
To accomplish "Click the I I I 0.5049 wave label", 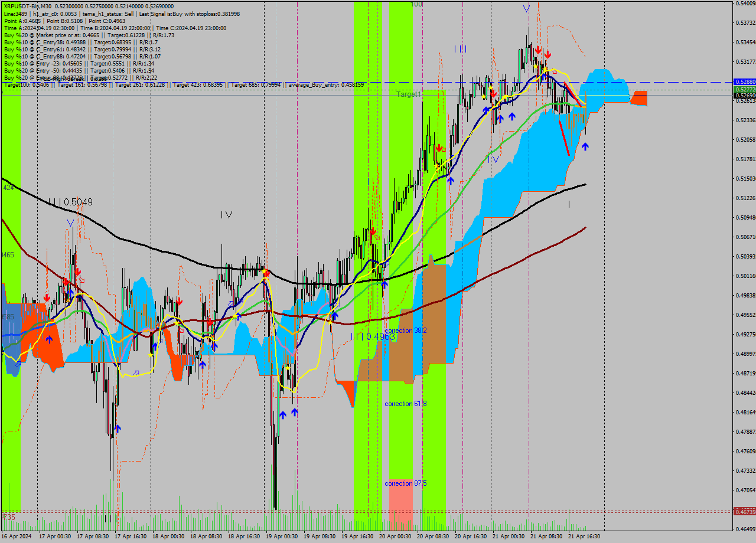I will 71,202.
